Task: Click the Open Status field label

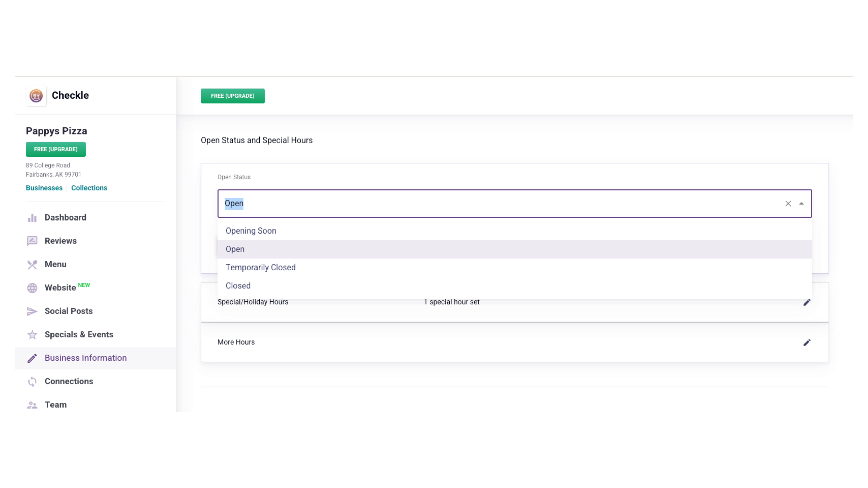Action: 234,177
